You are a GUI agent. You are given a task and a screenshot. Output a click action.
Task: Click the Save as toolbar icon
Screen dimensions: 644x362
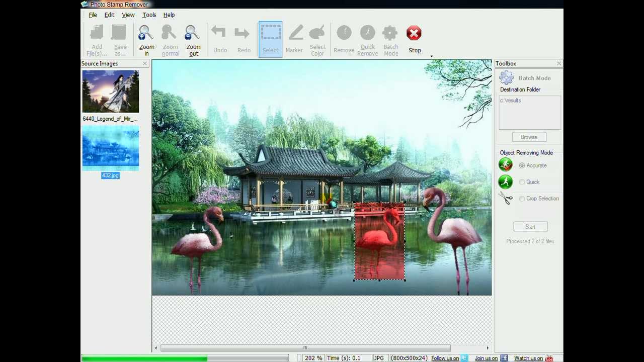click(120, 33)
